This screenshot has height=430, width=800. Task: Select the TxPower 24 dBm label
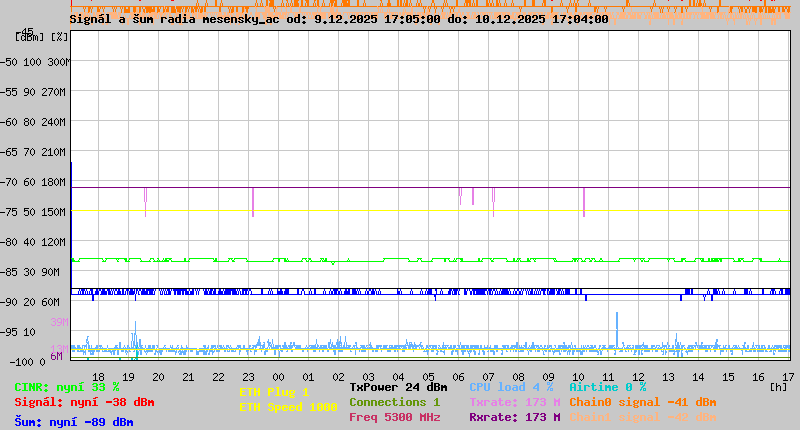(x=398, y=387)
